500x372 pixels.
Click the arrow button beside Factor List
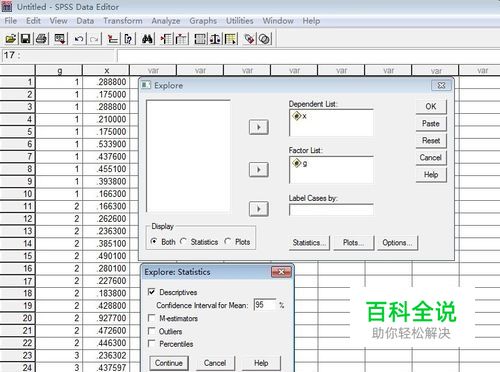point(259,170)
